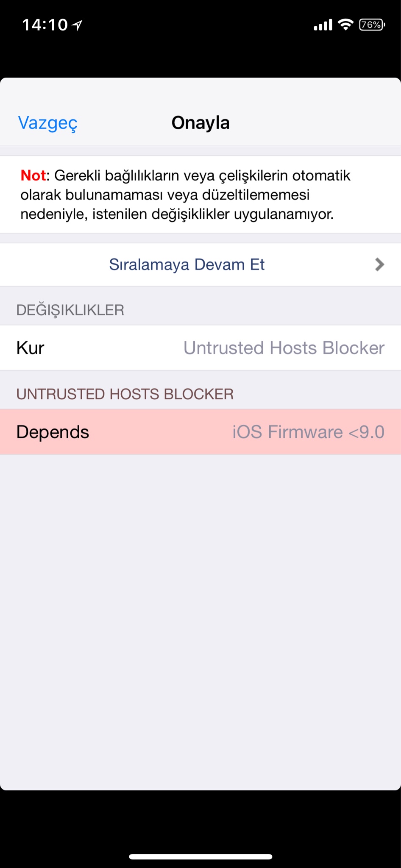Tap empty area below the Depends row
The height and width of the screenshot is (868, 401).
coord(200,615)
